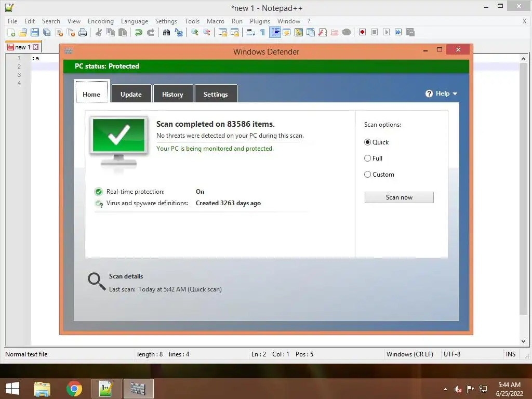
Task: Print the document via printer icon
Action: click(x=83, y=32)
